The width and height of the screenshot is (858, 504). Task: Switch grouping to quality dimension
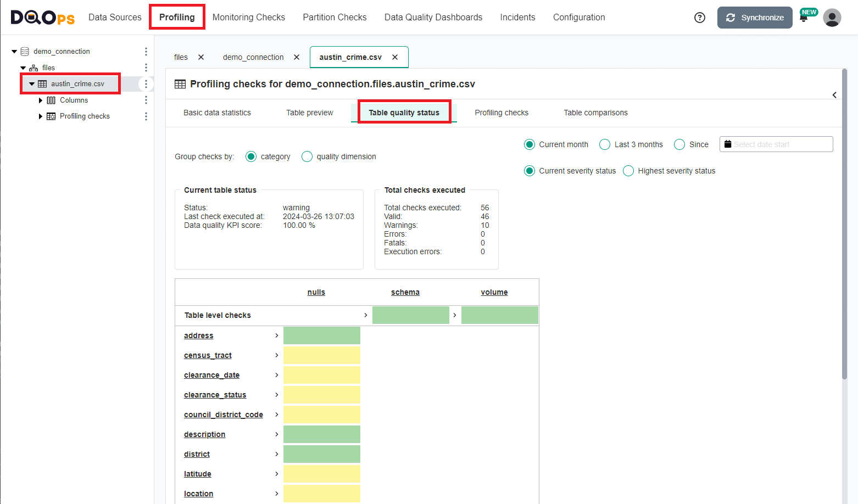pos(307,156)
